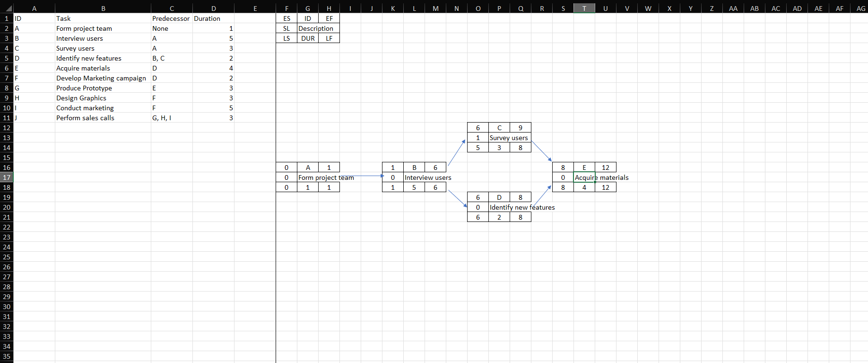The height and width of the screenshot is (363, 868).
Task: Click the 'Task' header cell
Action: point(103,18)
